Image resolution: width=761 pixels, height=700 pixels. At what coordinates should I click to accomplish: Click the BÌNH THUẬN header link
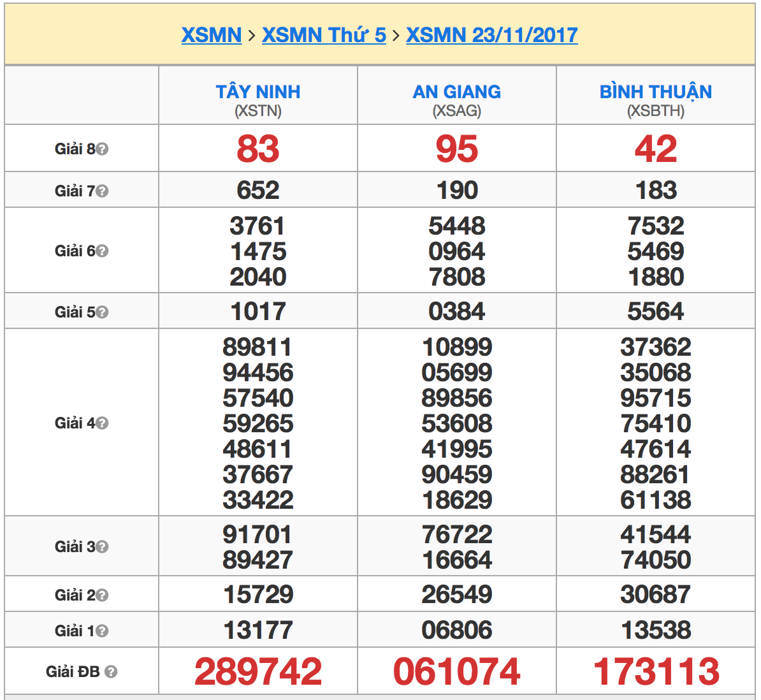tap(655, 92)
